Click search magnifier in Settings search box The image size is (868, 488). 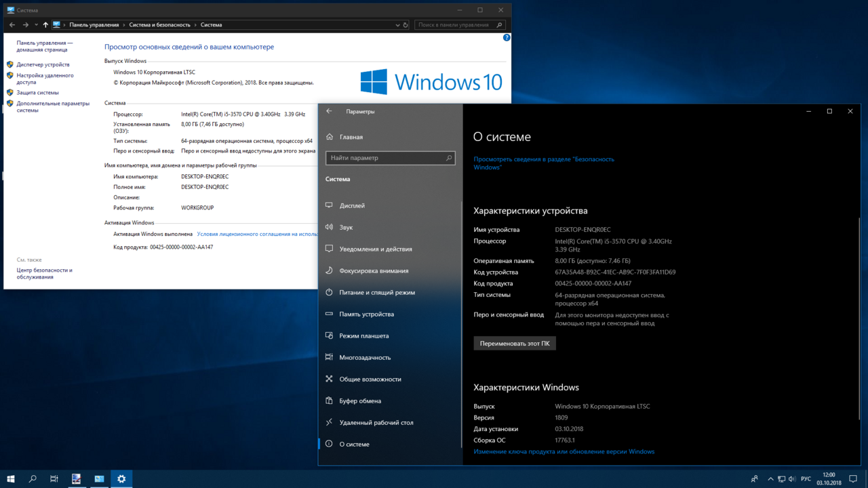click(449, 158)
